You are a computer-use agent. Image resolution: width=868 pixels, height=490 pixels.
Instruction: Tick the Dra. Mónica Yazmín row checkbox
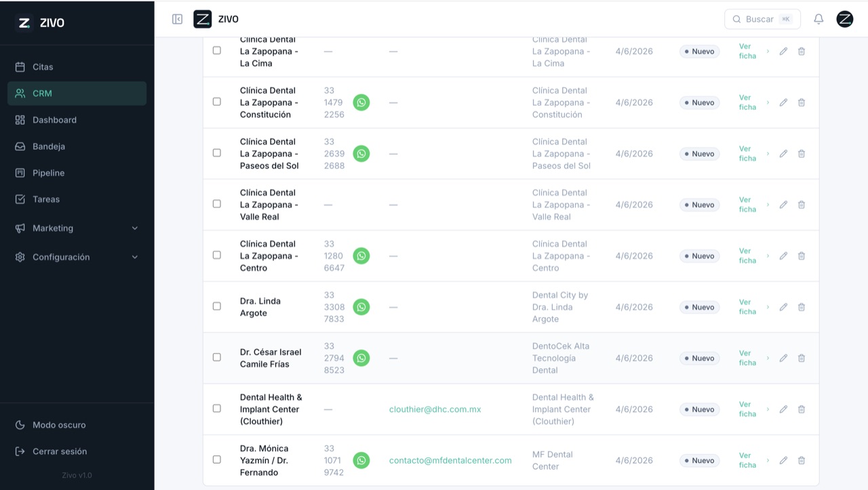[217, 460]
